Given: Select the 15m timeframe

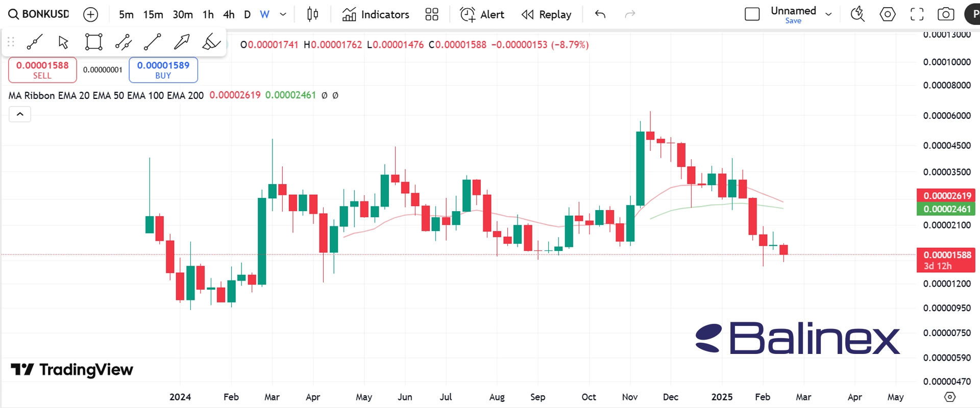Looking at the screenshot, I should [153, 14].
